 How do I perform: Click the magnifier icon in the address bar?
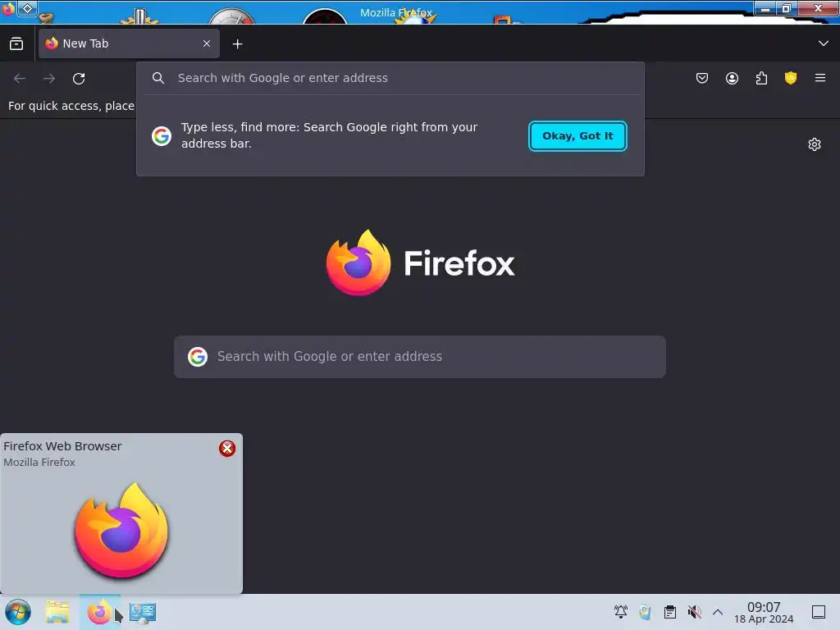point(158,78)
